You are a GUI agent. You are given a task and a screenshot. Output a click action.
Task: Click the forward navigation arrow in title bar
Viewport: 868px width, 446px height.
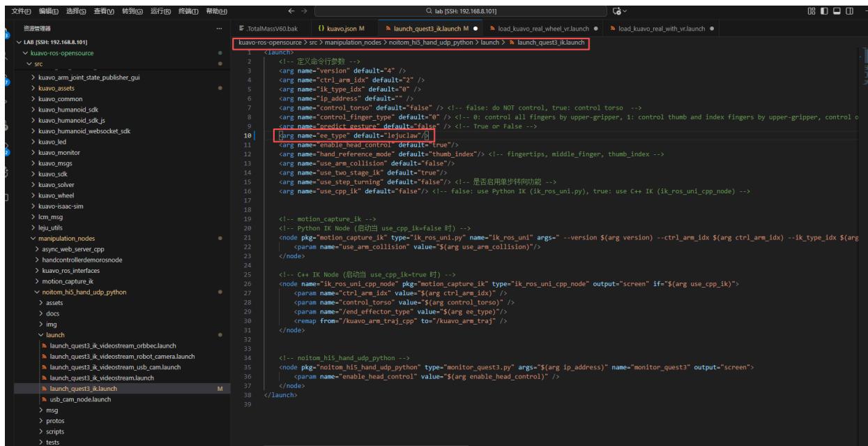(x=304, y=10)
